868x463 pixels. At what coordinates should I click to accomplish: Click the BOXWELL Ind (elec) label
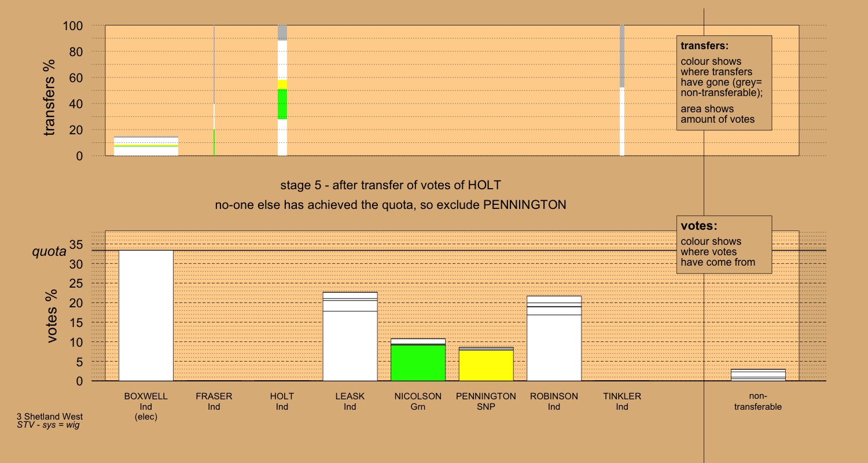pyautogui.click(x=146, y=406)
